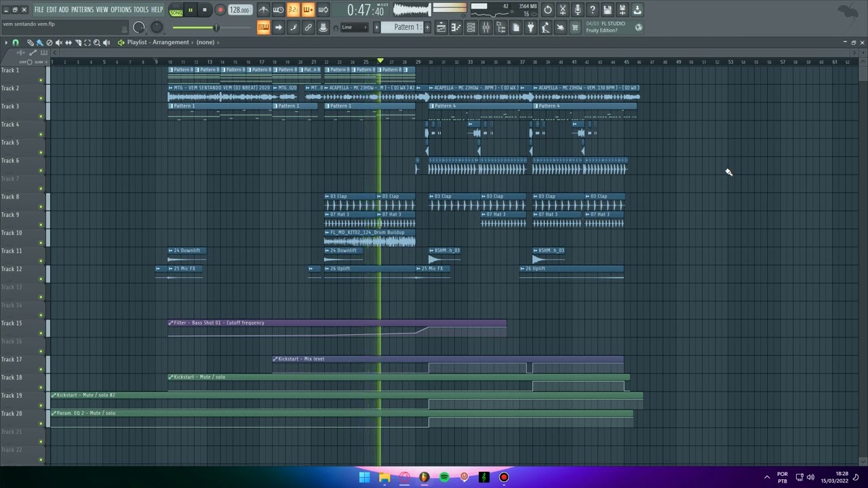Open the Playlist view

tap(441, 27)
